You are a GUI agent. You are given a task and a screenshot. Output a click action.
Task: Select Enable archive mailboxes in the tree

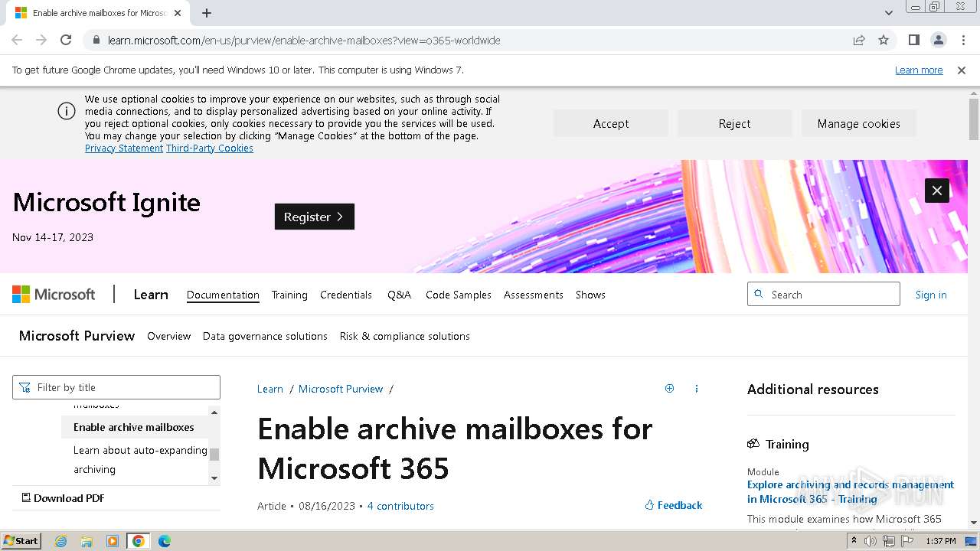click(x=134, y=427)
